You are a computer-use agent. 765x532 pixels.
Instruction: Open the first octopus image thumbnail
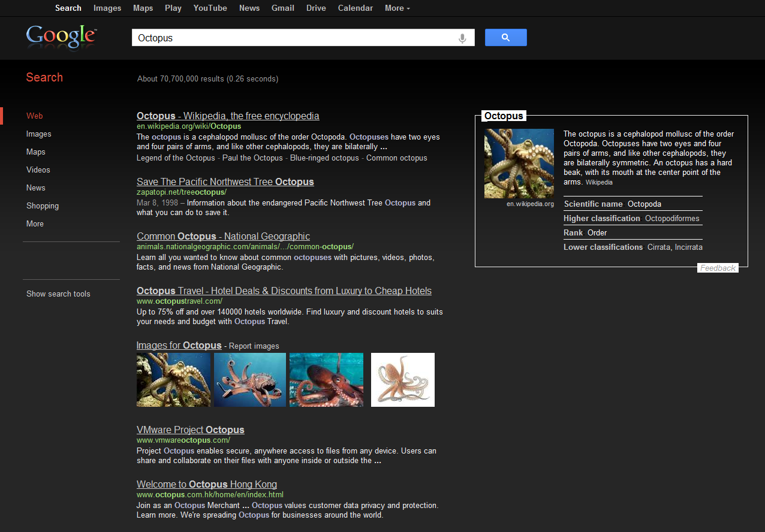173,380
